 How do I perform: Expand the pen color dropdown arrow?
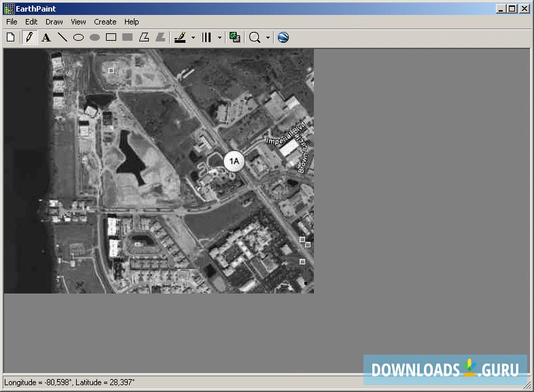tap(193, 38)
